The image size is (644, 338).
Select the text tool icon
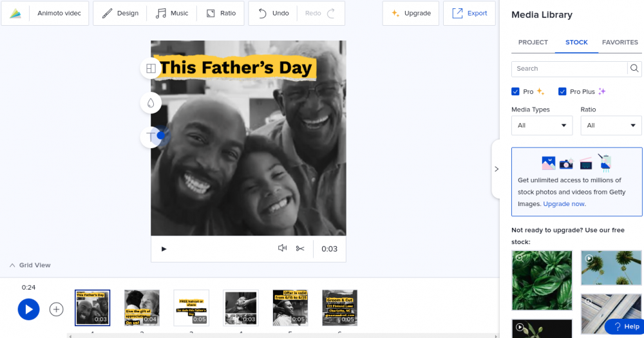coord(151,136)
